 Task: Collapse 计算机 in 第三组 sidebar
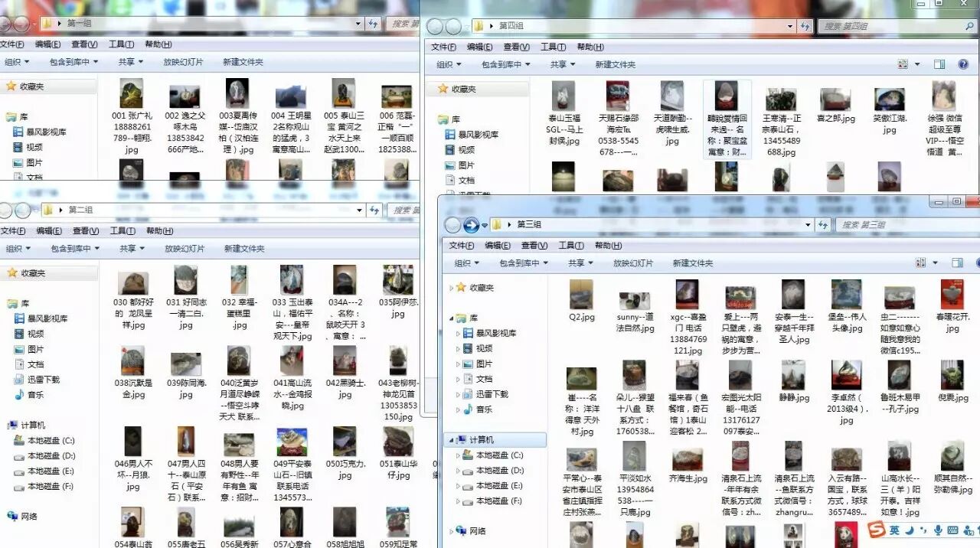click(451, 440)
